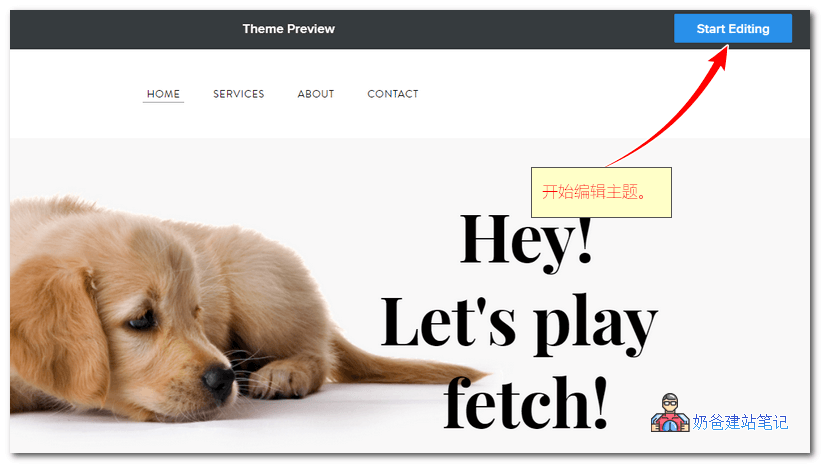Click the Start Editing button
821x464 pixels.
click(x=733, y=28)
